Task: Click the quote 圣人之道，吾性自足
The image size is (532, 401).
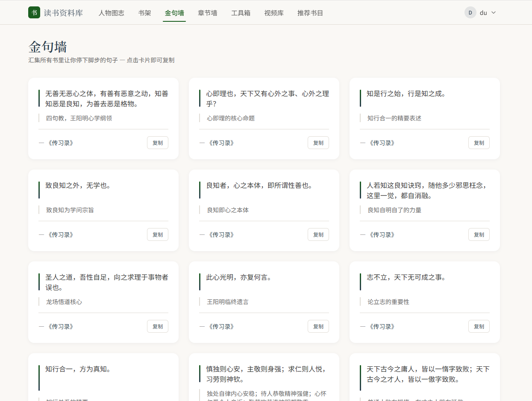Action: pyautogui.click(x=107, y=282)
